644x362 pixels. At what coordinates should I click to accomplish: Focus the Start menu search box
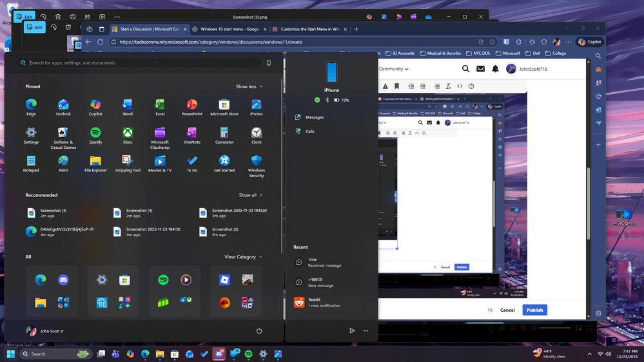point(139,62)
